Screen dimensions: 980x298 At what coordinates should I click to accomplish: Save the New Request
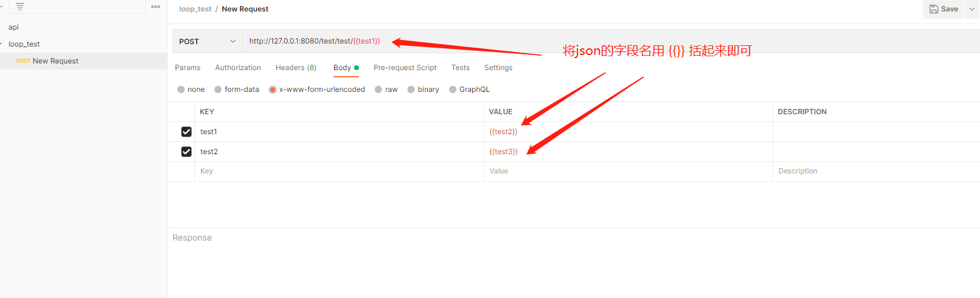944,9
